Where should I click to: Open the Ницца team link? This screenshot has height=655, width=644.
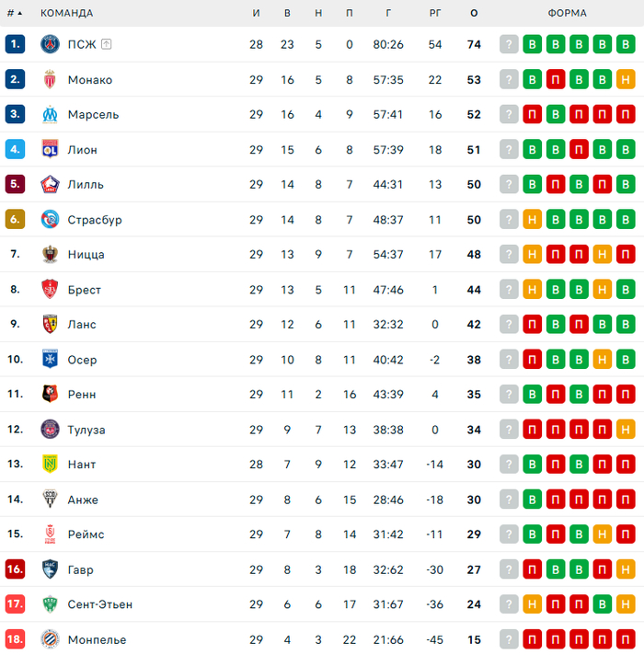pyautogui.click(x=86, y=255)
